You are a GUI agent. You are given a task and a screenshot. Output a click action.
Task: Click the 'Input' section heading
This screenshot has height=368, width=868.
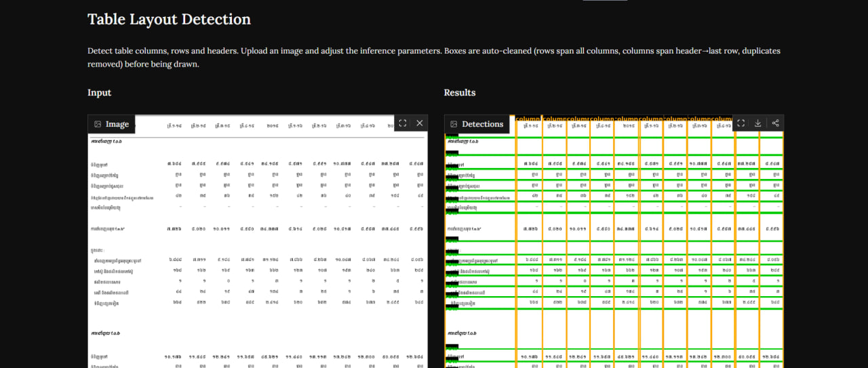(99, 92)
